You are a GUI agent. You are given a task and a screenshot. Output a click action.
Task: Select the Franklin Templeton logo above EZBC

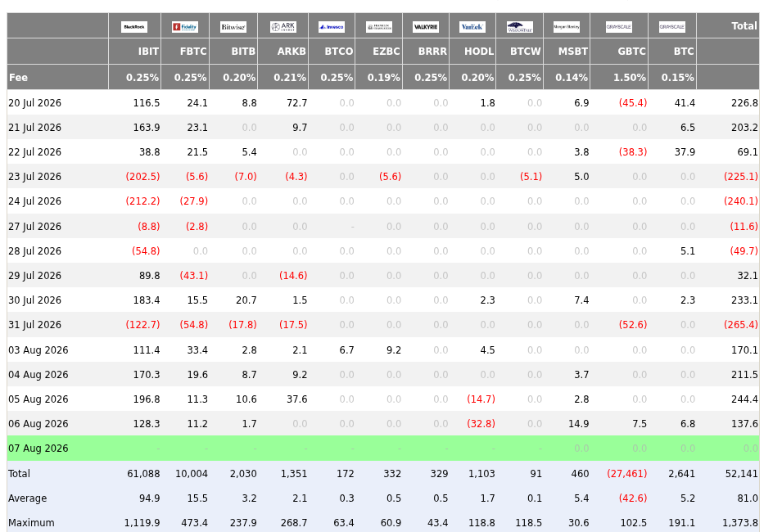pos(379,26)
